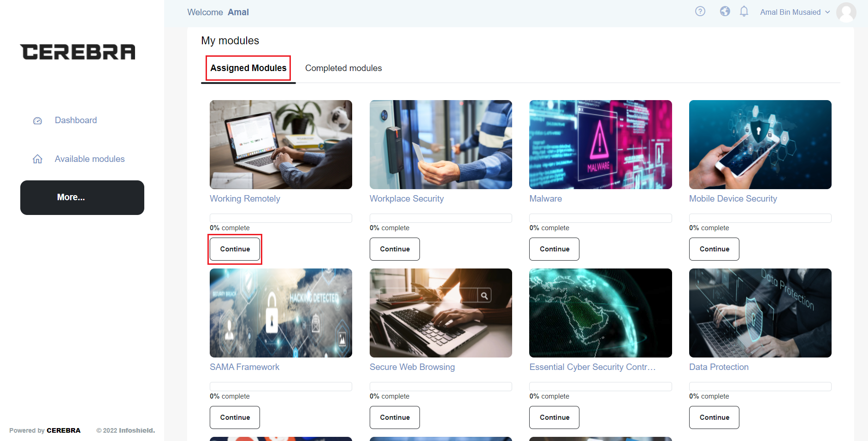Viewport: 868px width, 441px height.
Task: Continue the Essential Cyber Security Controls module
Action: point(555,417)
